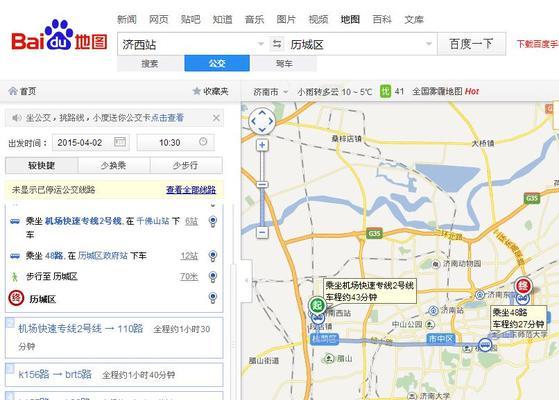Click the home icon next to 首页
Screen dimensions: 559x400
(x=13, y=91)
